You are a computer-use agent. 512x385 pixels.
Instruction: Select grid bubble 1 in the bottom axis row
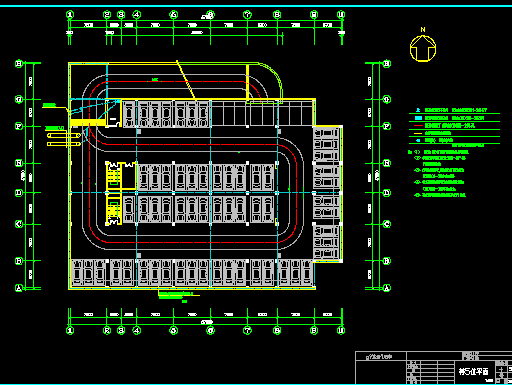click(x=70, y=330)
